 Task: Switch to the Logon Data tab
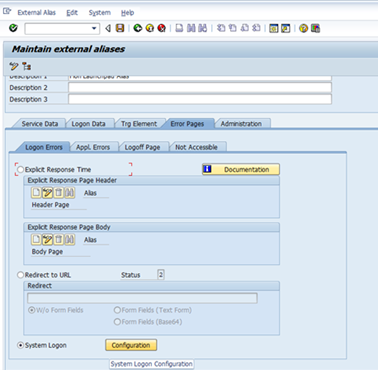[x=88, y=124]
